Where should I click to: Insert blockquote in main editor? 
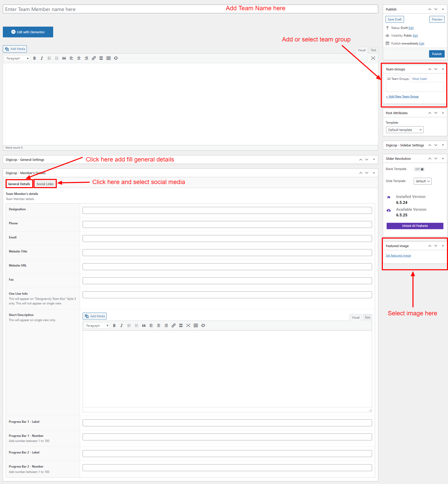click(x=64, y=58)
